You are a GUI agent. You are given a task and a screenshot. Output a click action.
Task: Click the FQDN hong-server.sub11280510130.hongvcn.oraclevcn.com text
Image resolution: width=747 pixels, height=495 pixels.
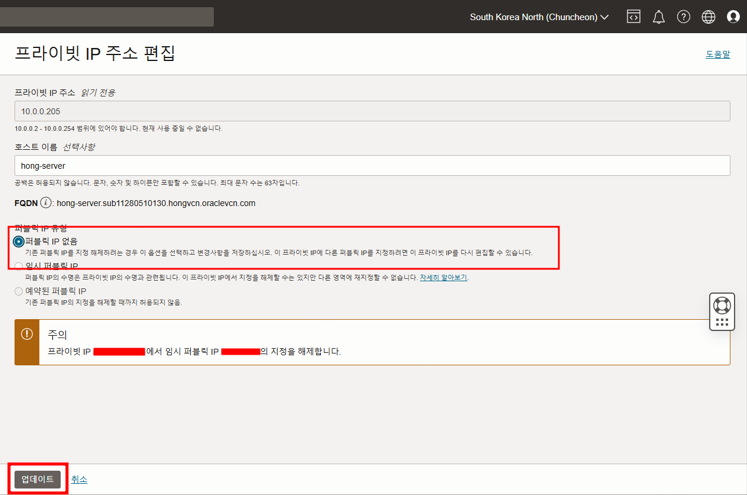[x=156, y=203]
